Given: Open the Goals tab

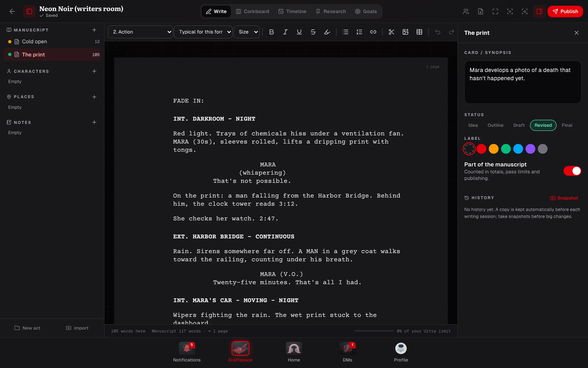Looking at the screenshot, I should coord(366,12).
